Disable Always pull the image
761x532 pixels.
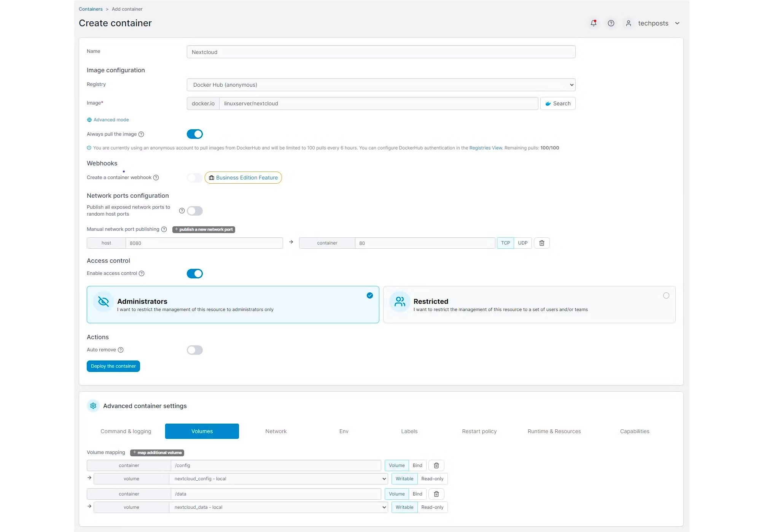[x=195, y=134]
